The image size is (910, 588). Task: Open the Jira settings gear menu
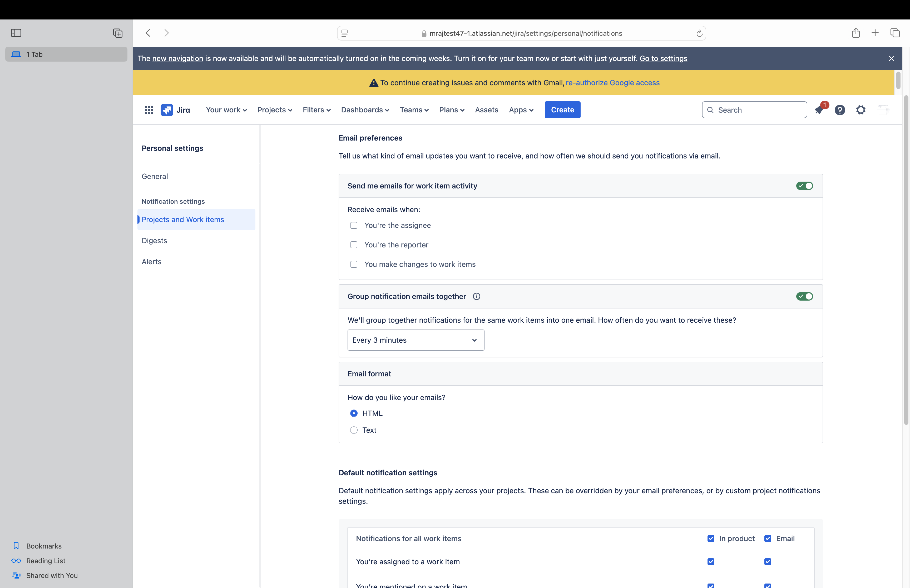(861, 110)
